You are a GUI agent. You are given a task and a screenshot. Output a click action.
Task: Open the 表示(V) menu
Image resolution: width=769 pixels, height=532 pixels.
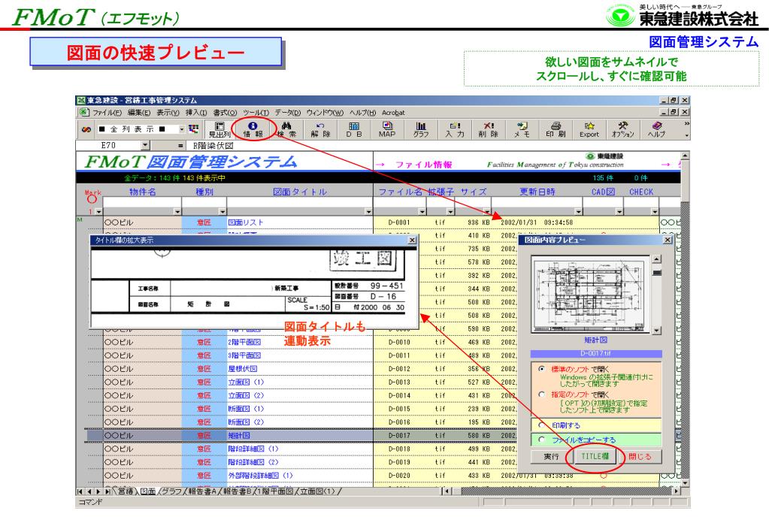point(168,112)
